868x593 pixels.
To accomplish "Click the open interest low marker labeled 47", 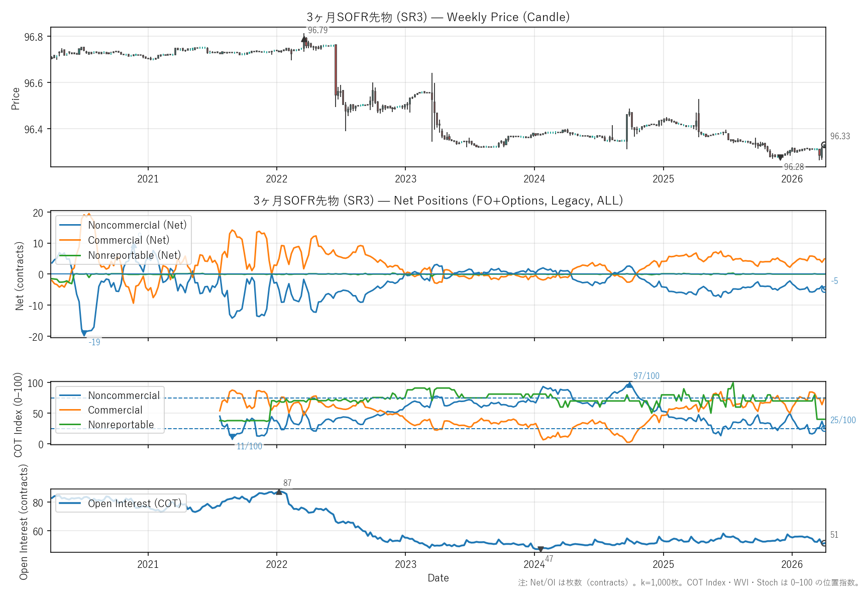I will pyautogui.click(x=540, y=549).
